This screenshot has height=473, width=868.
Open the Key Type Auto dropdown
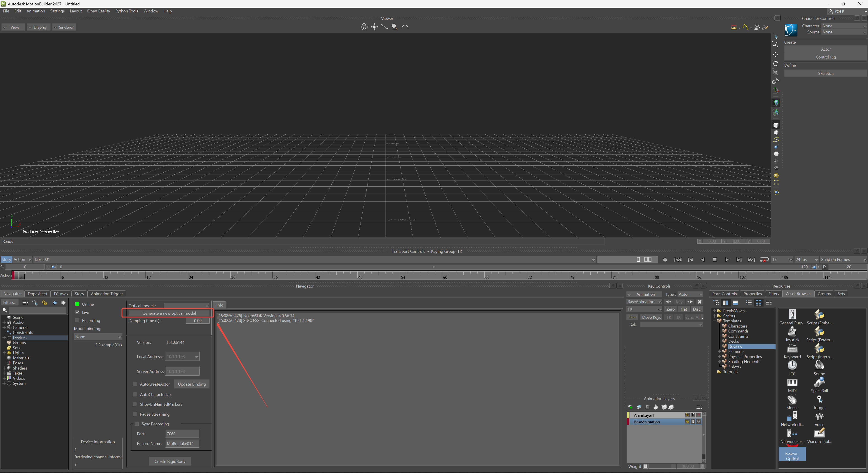click(x=690, y=294)
